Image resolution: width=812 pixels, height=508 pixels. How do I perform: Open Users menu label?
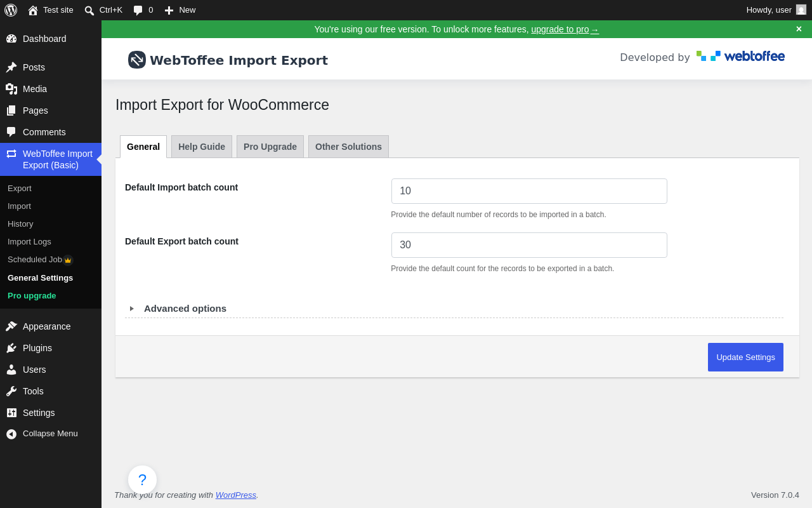[x=34, y=370]
